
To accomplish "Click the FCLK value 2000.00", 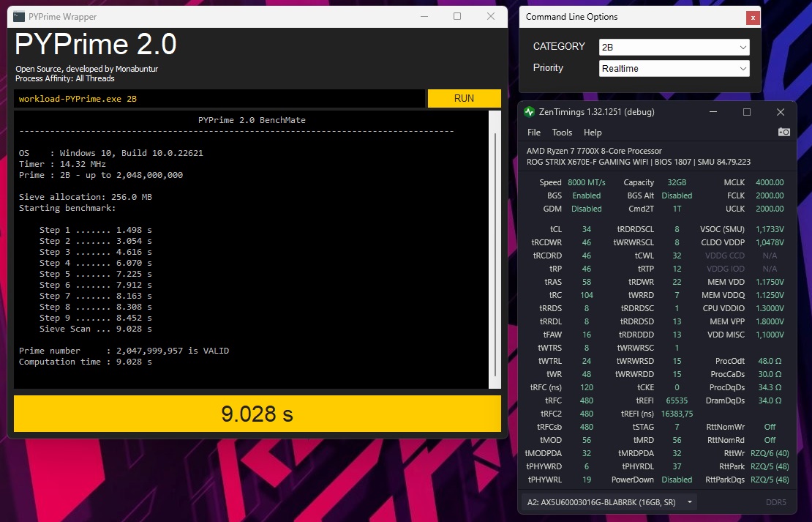I will tap(770, 195).
